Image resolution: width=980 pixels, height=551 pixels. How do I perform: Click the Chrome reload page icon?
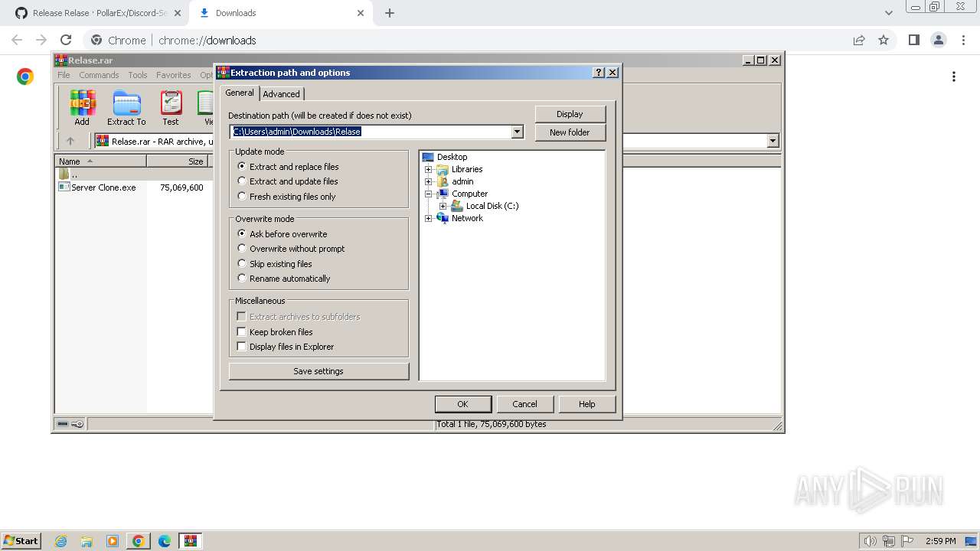66,40
